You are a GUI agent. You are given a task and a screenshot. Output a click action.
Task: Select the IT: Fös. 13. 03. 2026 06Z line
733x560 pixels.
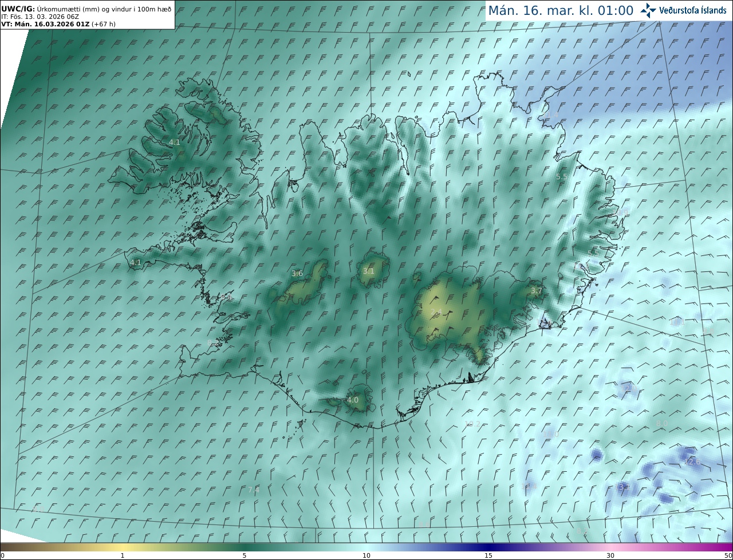pyautogui.click(x=40, y=17)
